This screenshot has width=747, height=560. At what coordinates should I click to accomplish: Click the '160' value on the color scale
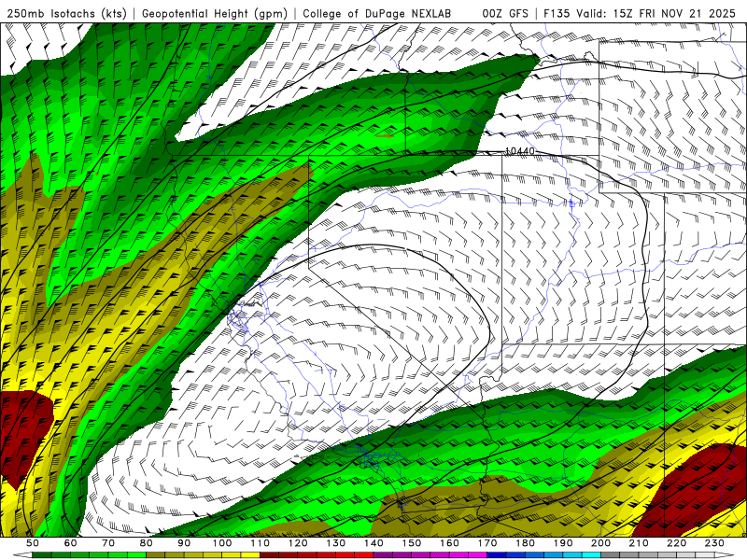(x=449, y=543)
